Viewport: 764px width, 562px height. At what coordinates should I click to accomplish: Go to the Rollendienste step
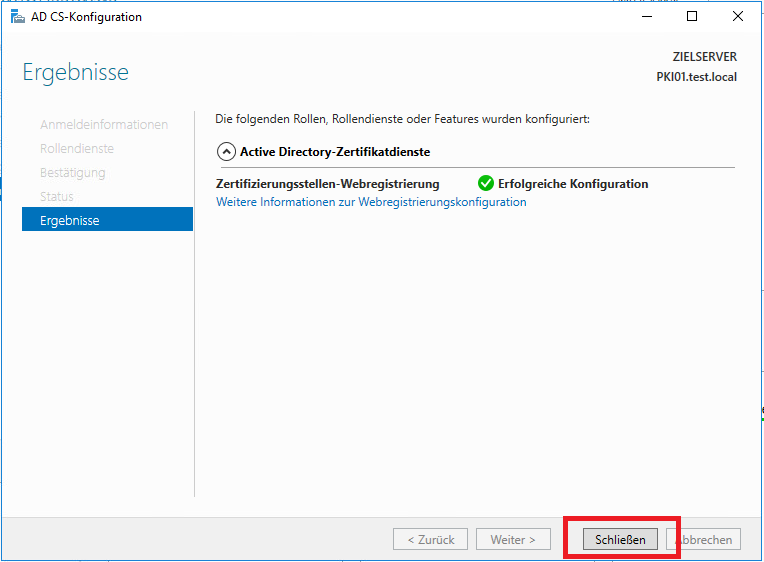77,149
